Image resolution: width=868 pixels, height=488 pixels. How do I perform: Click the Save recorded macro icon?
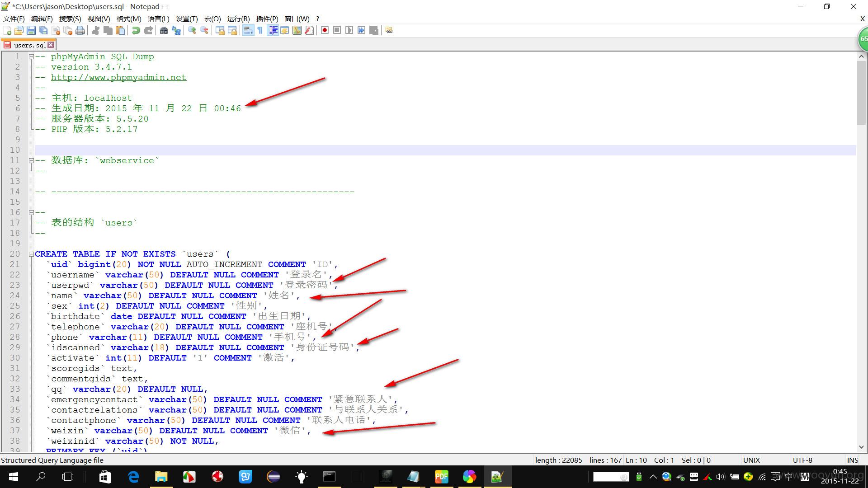pyautogui.click(x=374, y=30)
